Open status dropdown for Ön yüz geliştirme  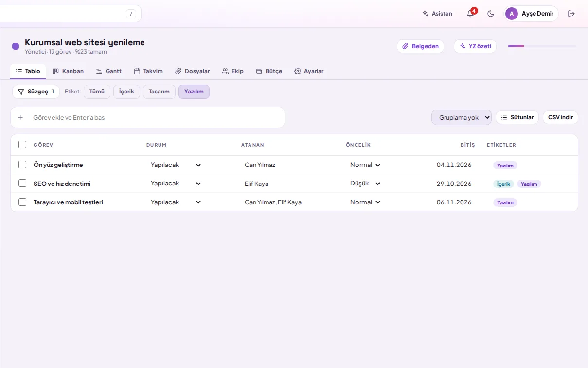point(176,165)
